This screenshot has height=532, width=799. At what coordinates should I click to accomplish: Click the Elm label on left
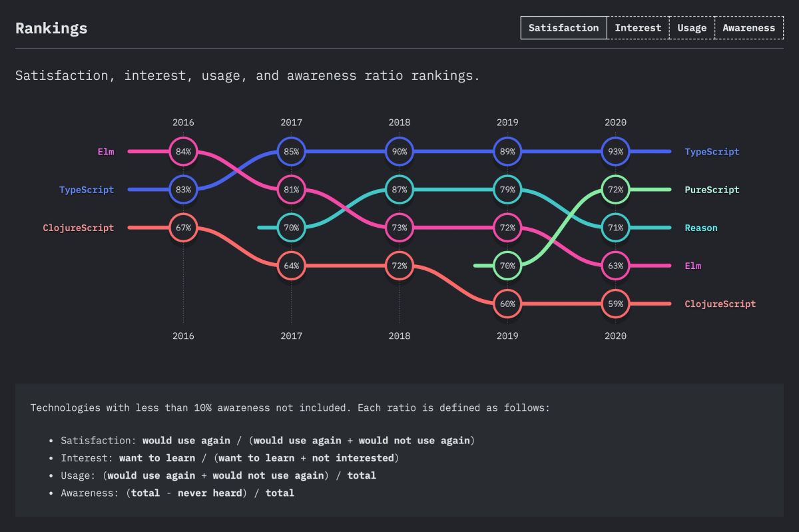(x=106, y=152)
